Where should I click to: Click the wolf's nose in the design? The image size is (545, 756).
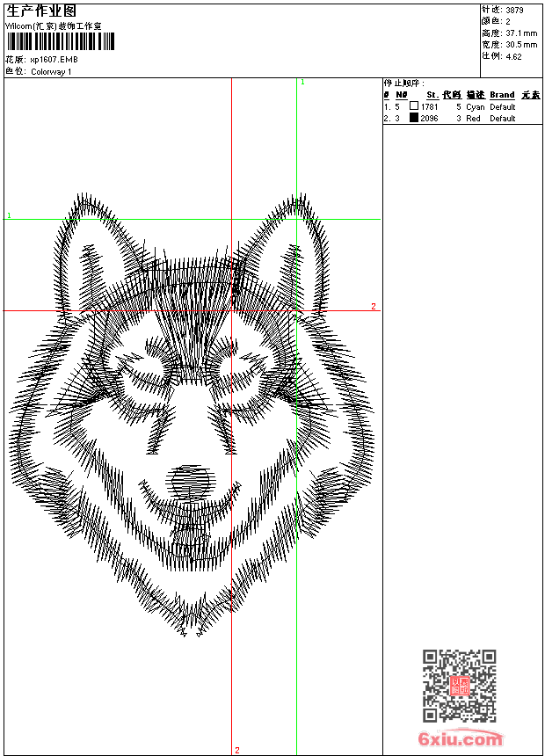[191, 479]
